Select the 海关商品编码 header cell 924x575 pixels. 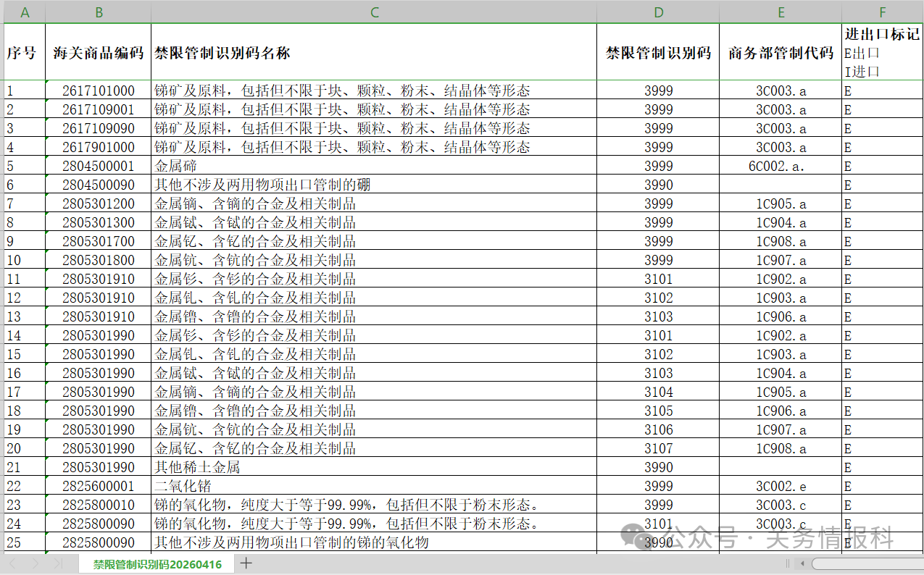tap(99, 53)
